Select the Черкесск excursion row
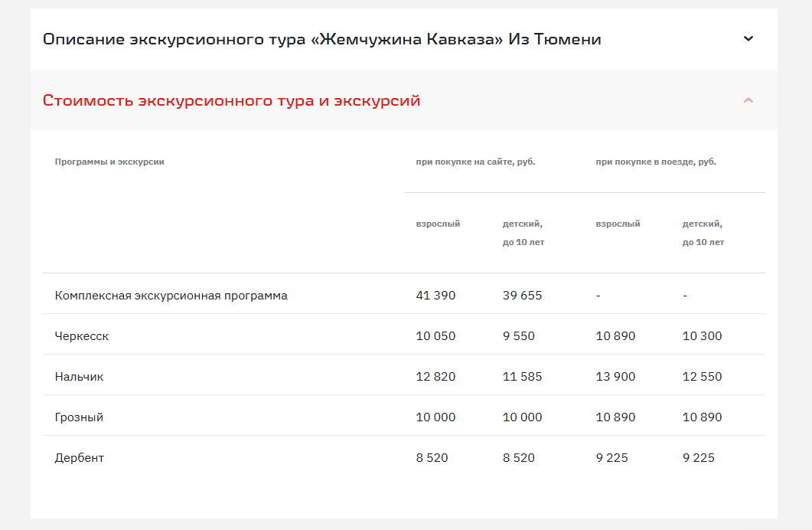This screenshot has height=530, width=812. click(82, 336)
